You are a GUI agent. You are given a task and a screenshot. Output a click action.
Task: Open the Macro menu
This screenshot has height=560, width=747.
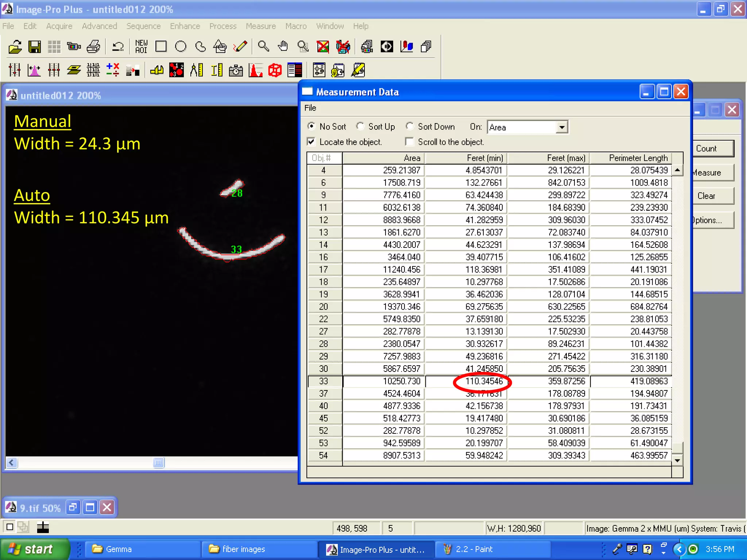pyautogui.click(x=296, y=26)
